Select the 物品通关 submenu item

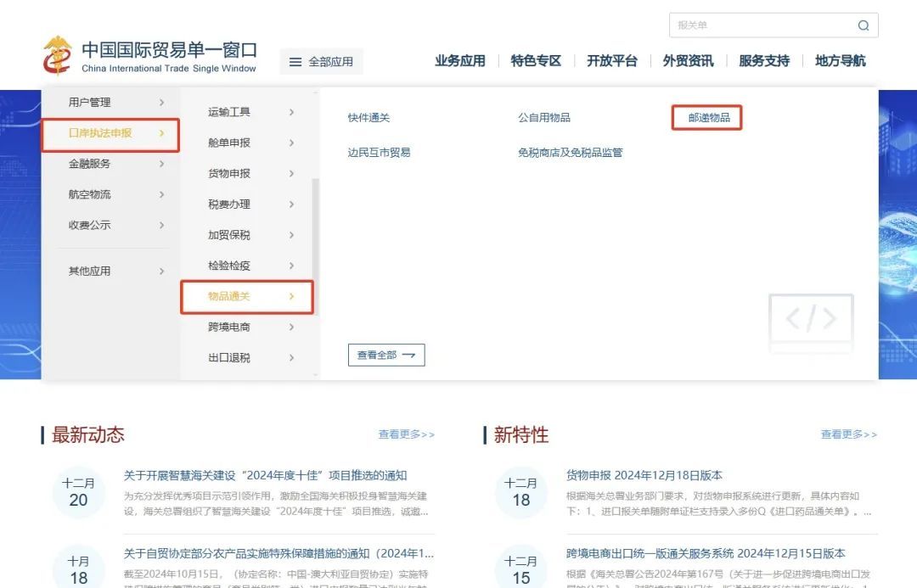click(246, 297)
